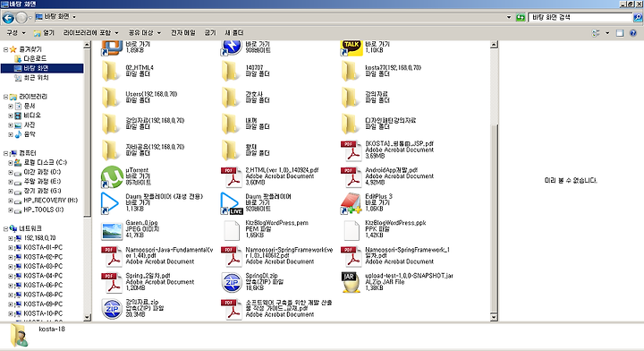Collapse the 즐겨찾기 (Favorites) tree node
Screen dimensions: 644x351
tap(5, 49)
